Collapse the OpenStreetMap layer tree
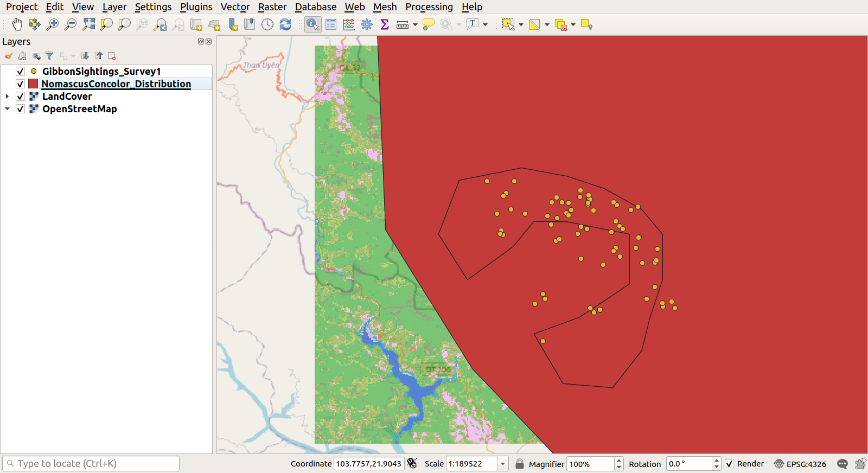The width and height of the screenshot is (868, 473). point(7,108)
